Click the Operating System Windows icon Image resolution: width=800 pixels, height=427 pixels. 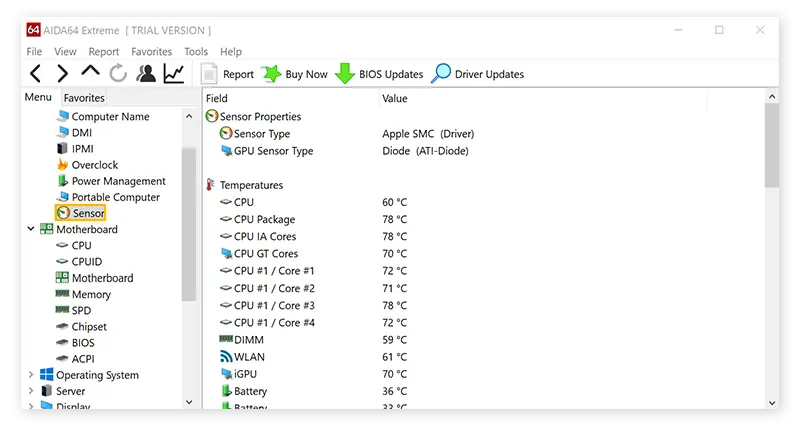tap(46, 374)
